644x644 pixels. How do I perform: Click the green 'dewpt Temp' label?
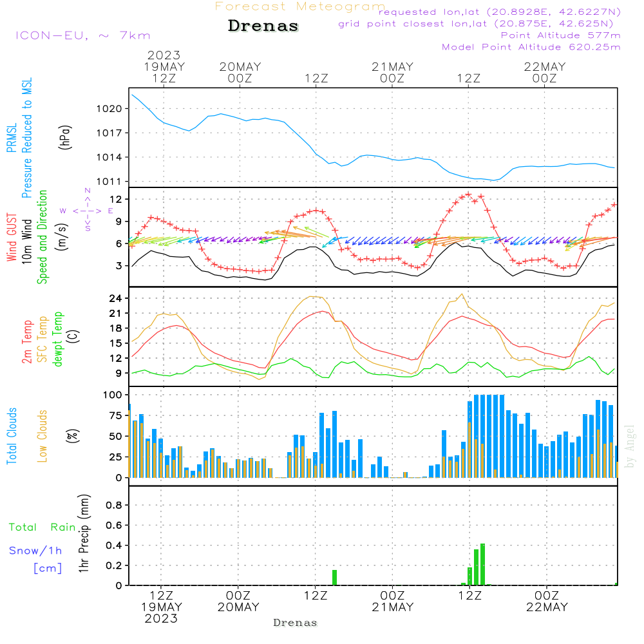[x=57, y=339]
